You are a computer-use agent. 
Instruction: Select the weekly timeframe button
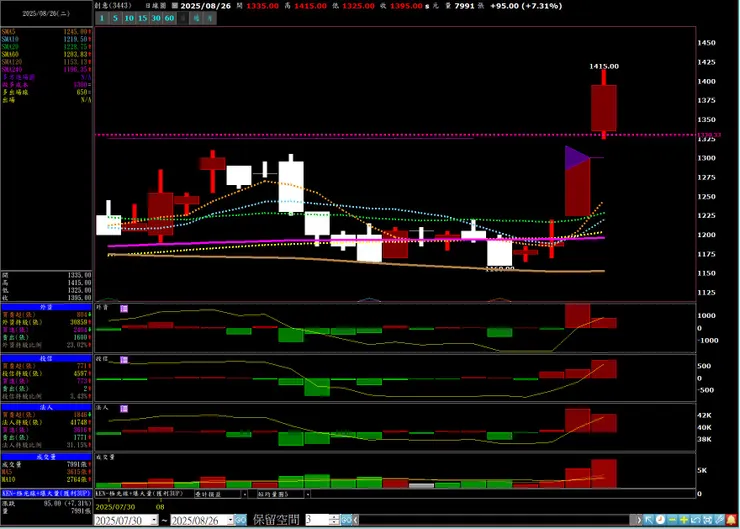coord(196,18)
